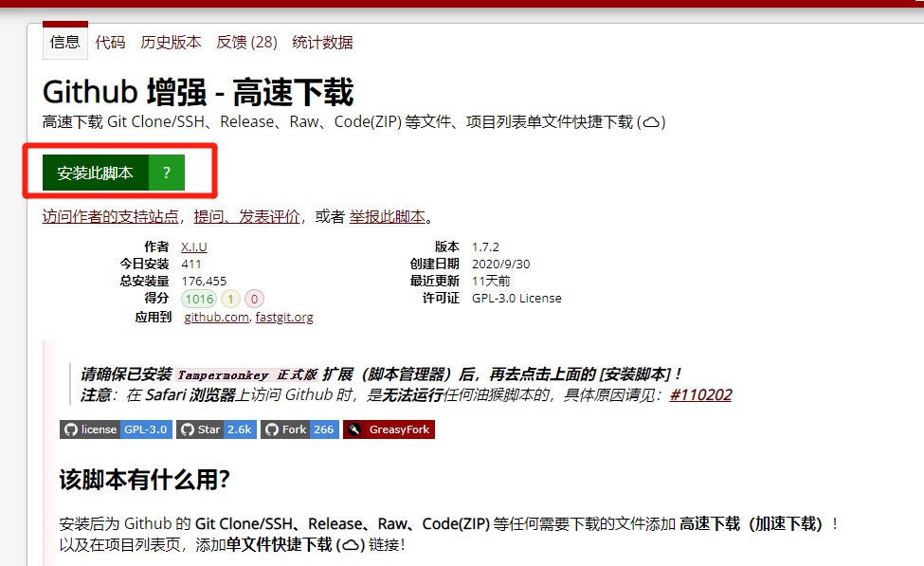924x566 pixels.
Task: Click the GreasyFork badge
Action: [x=389, y=429]
